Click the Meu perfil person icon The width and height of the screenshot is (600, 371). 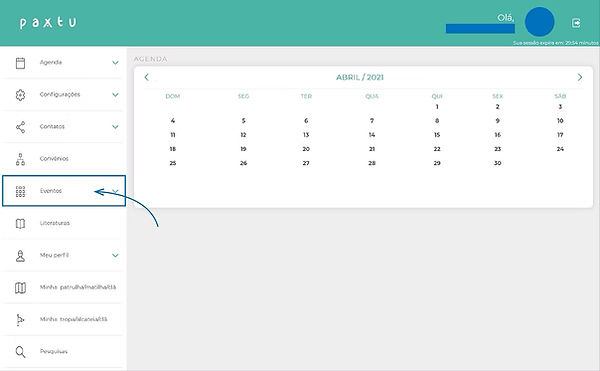coord(20,255)
